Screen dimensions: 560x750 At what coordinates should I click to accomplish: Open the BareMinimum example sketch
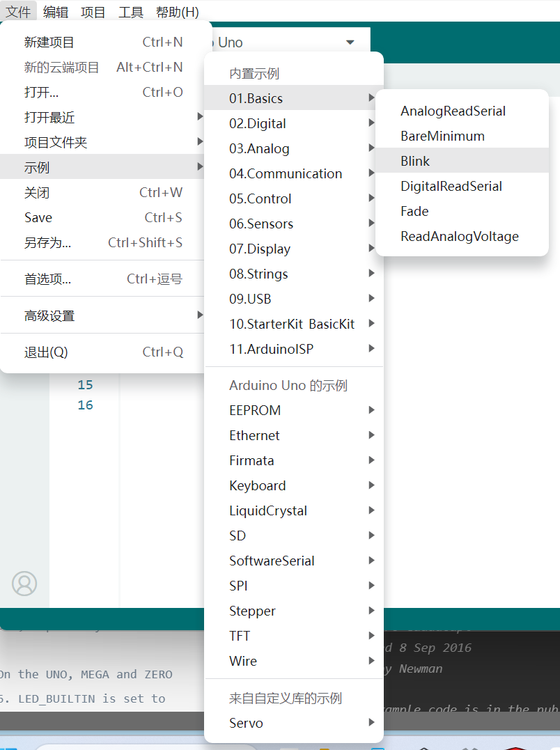tap(462, 136)
